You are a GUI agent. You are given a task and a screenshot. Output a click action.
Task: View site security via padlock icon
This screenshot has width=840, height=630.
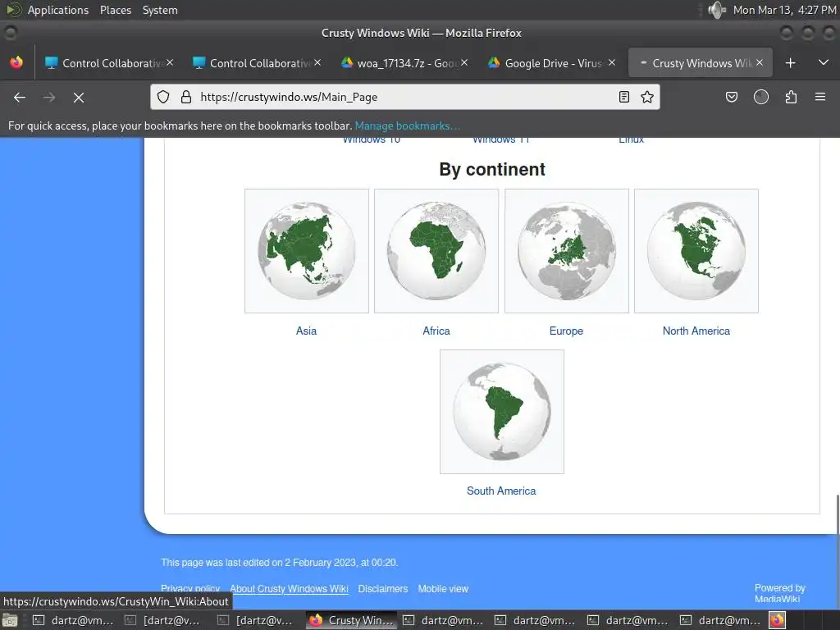pyautogui.click(x=186, y=97)
